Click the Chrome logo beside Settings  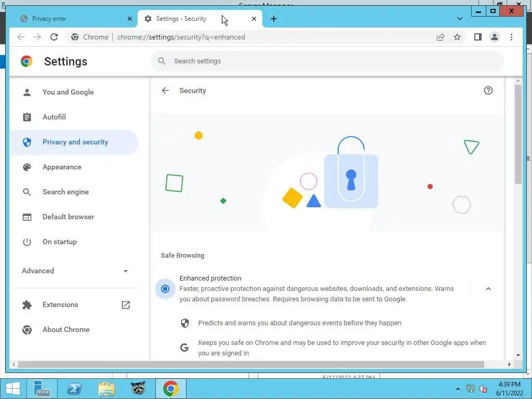pyautogui.click(x=26, y=61)
